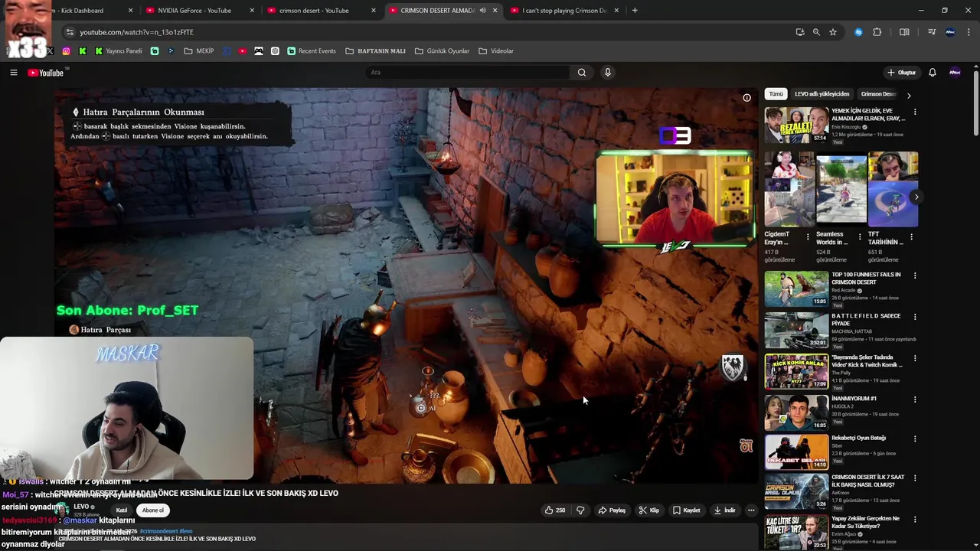The image size is (980, 551).
Task: Open YouTube account avatar menu
Action: tap(955, 73)
